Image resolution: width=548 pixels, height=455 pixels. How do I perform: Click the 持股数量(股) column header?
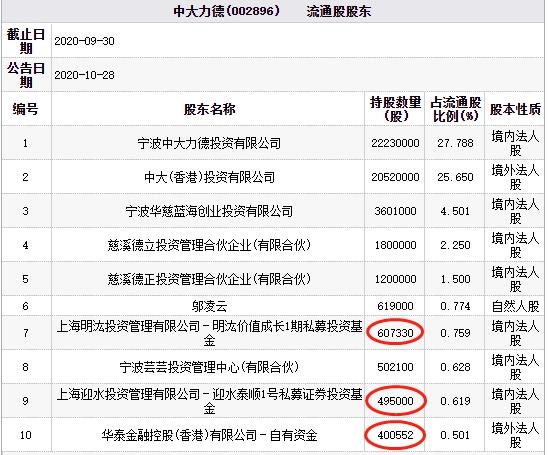click(395, 109)
